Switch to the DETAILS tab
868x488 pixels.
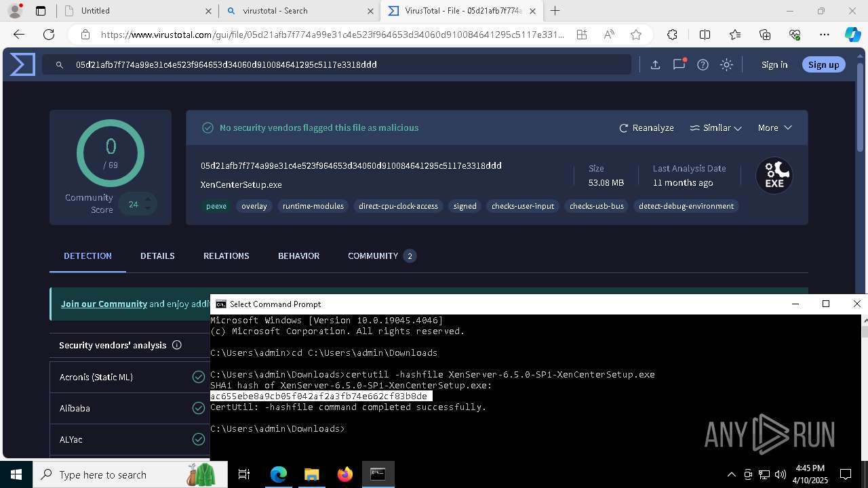(157, 256)
